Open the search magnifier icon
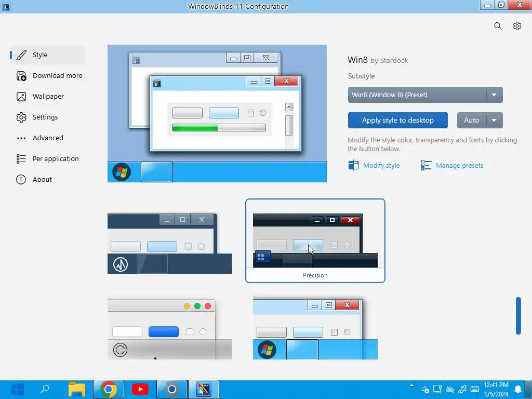The width and height of the screenshot is (532, 399). (498, 26)
